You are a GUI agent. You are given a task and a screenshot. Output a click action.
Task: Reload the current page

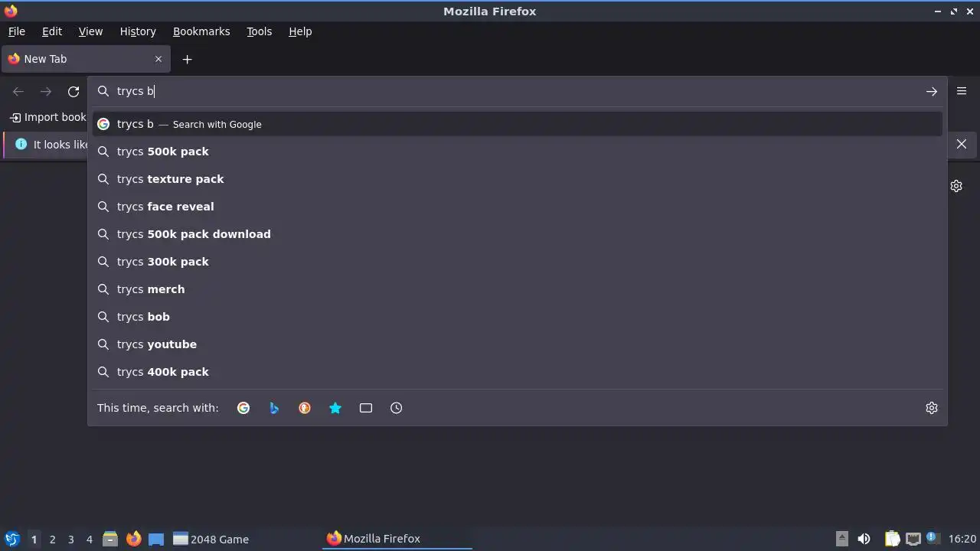coord(73,91)
